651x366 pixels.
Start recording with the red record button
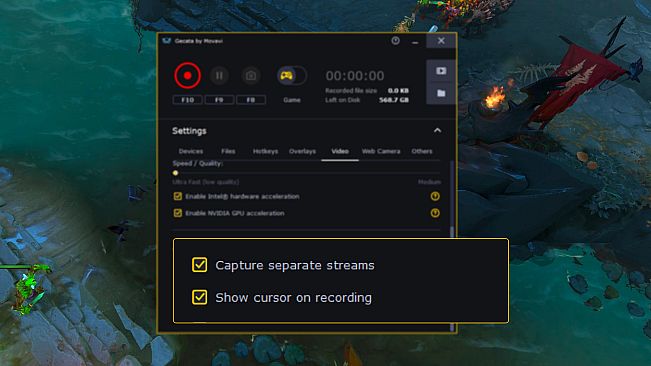187,76
